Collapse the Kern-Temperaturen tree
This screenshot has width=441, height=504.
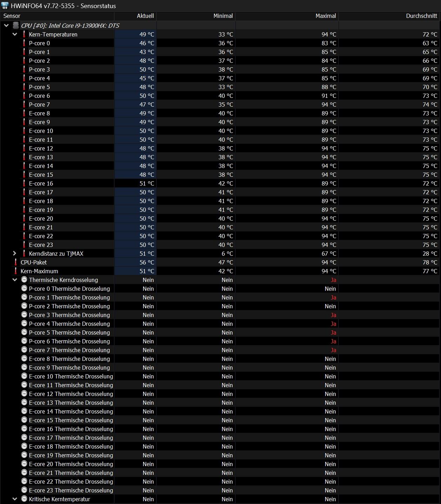point(15,34)
